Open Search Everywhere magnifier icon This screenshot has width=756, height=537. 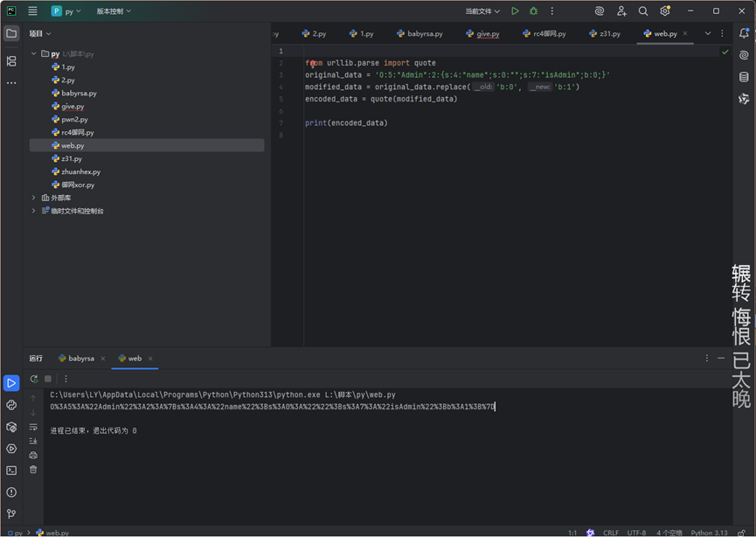click(643, 11)
